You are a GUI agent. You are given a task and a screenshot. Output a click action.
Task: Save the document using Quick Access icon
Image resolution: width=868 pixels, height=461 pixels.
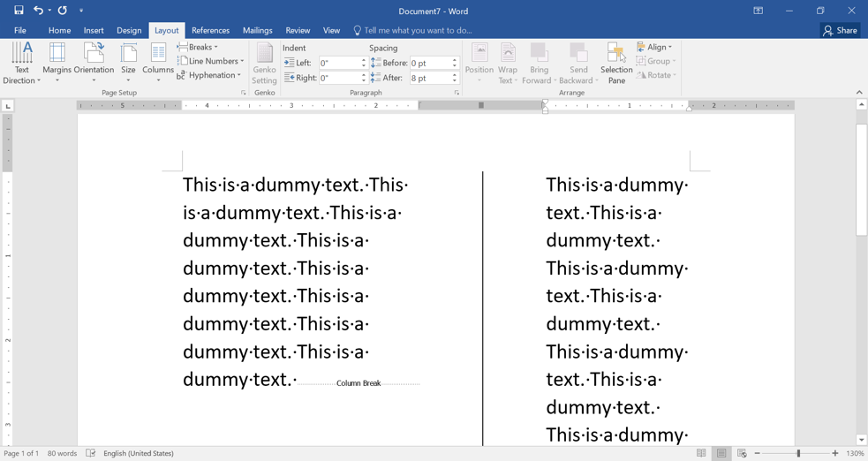point(19,11)
